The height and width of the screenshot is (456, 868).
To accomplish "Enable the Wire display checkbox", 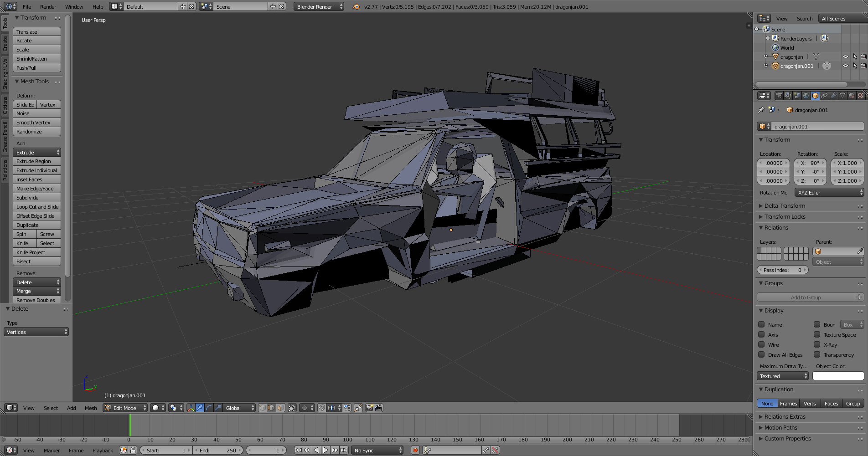I will [x=761, y=345].
